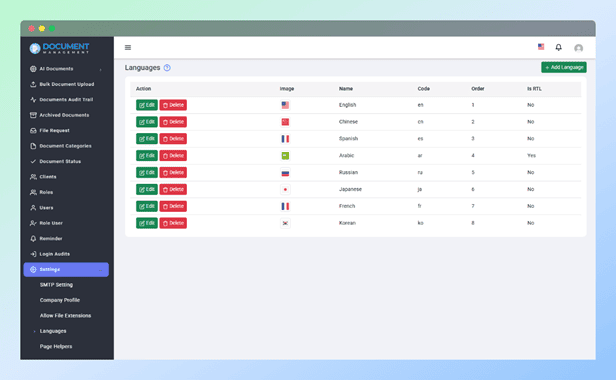
Task: Open the US flag language selector
Action: coord(541,47)
